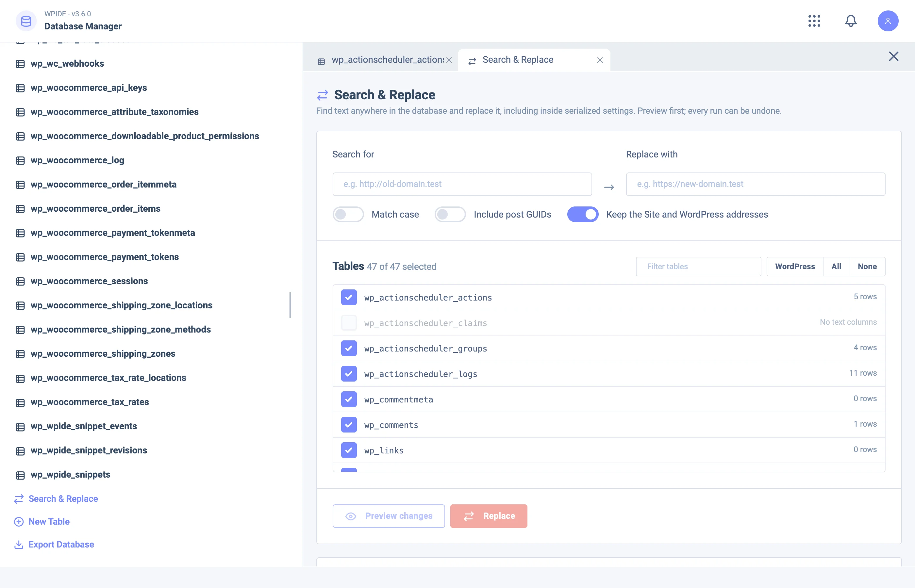Enable Include post GUIDs switch
Screen dimensions: 915x588
tap(450, 214)
